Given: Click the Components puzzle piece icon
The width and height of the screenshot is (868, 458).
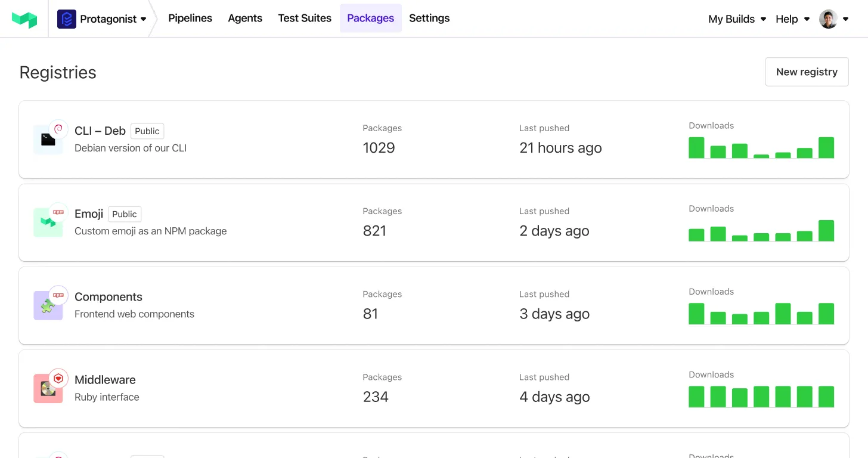Looking at the screenshot, I should click(x=48, y=306).
